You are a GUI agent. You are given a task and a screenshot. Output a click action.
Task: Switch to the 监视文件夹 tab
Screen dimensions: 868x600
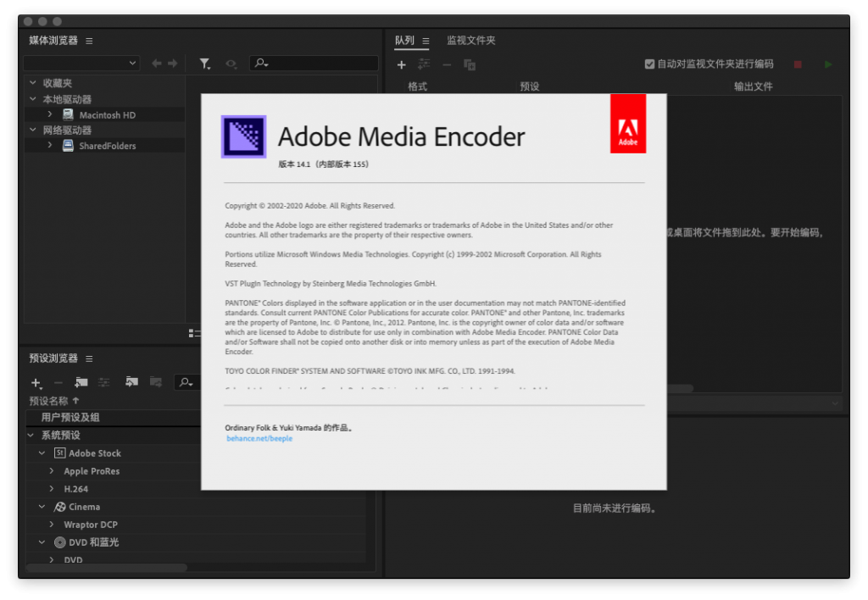pyautogui.click(x=471, y=41)
